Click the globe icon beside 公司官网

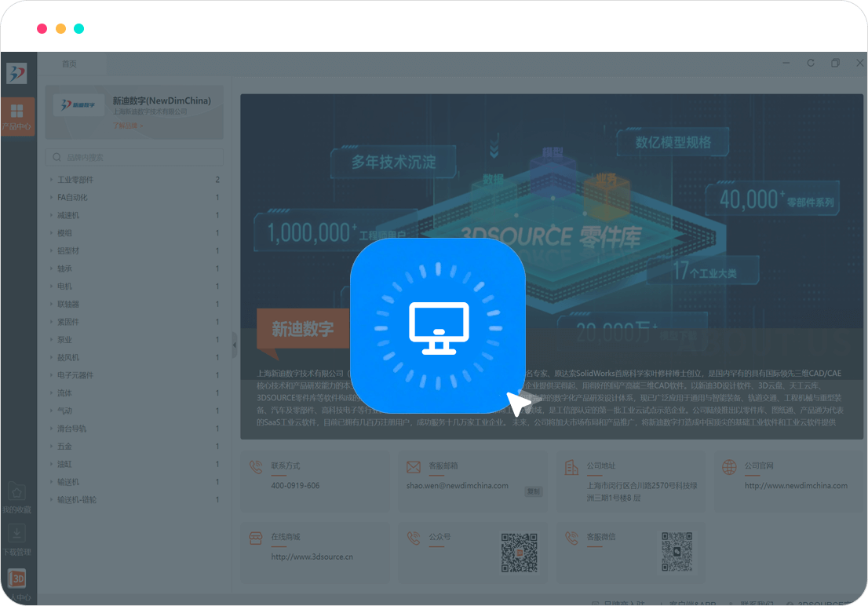coord(729,467)
